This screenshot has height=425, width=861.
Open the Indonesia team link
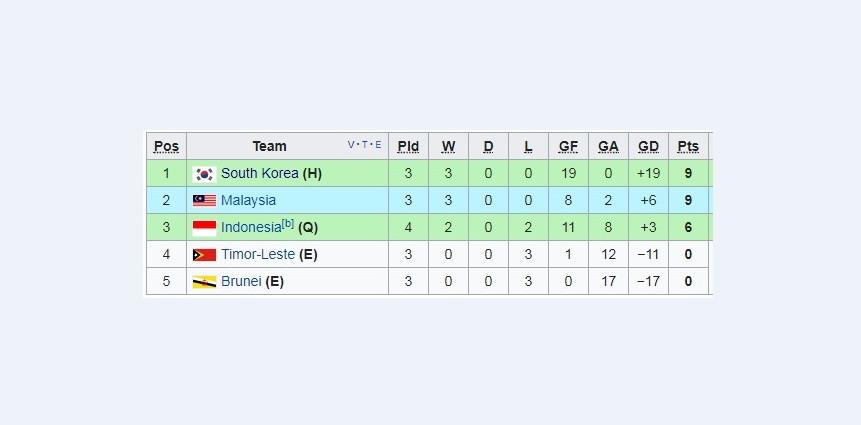pos(251,228)
